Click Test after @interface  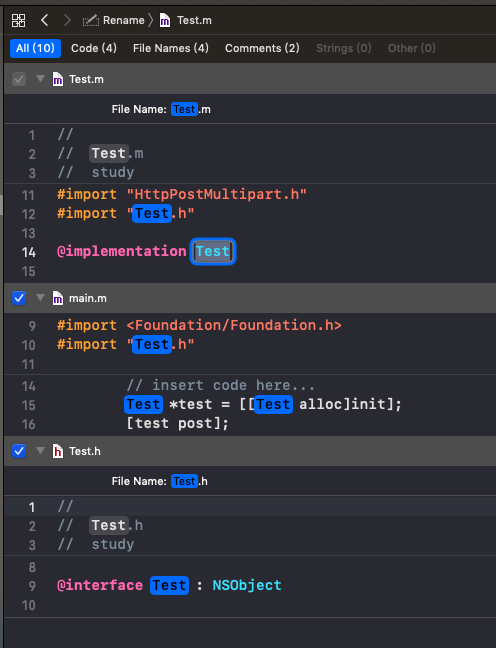tap(169, 586)
